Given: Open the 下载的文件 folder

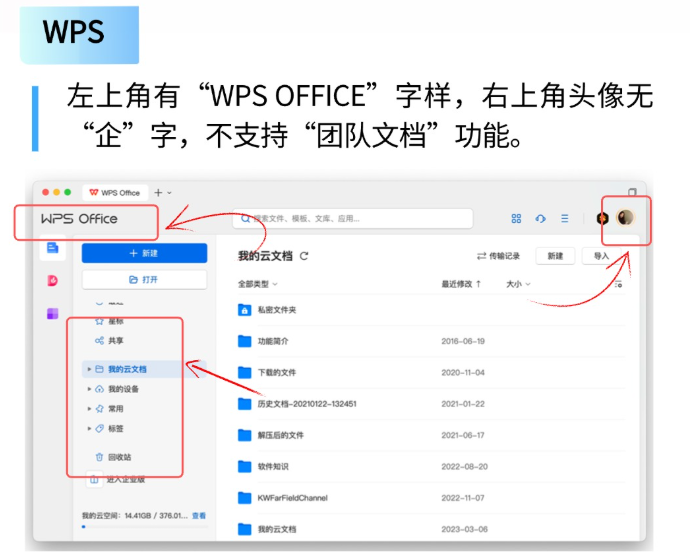Looking at the screenshot, I should click(277, 373).
